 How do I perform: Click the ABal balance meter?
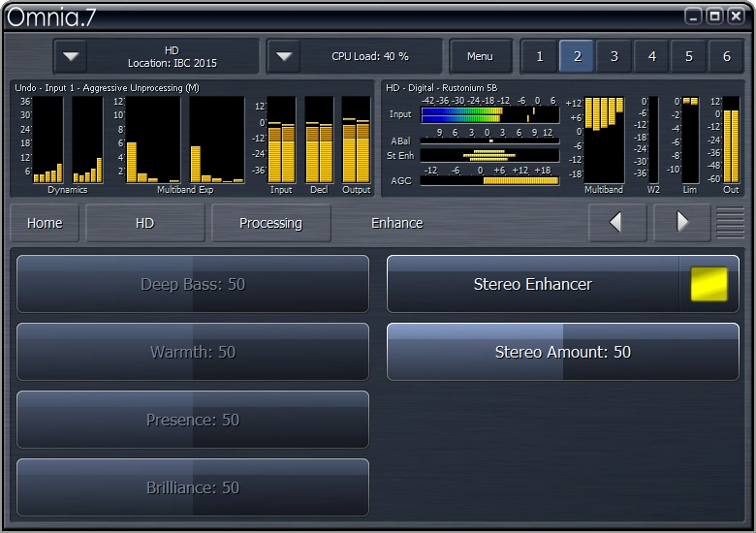(x=489, y=141)
